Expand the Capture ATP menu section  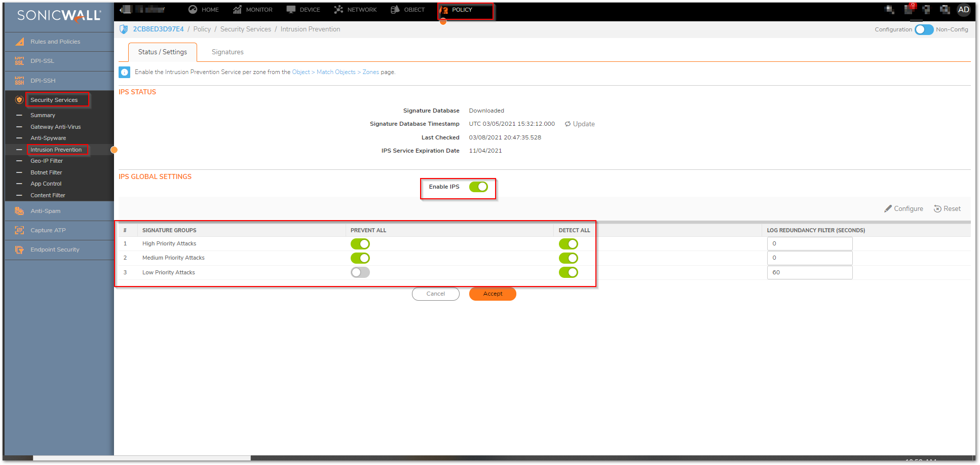pyautogui.click(x=59, y=230)
